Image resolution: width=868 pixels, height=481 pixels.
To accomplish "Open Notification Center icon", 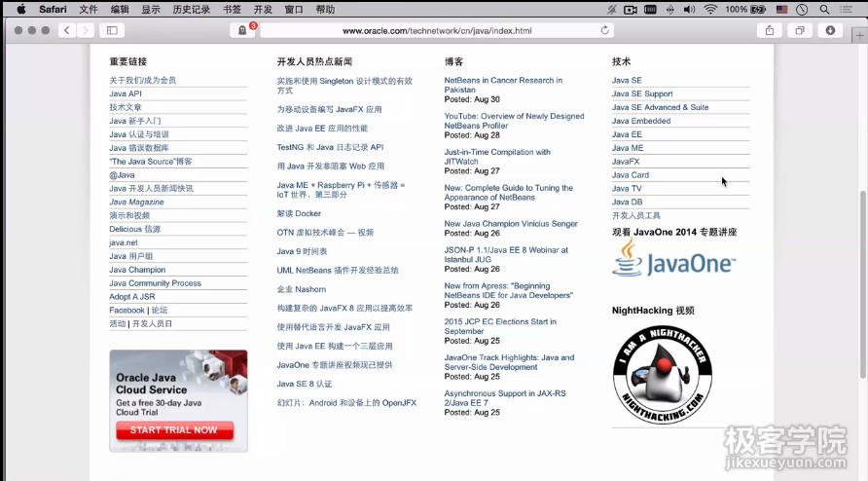I will tap(846, 10).
